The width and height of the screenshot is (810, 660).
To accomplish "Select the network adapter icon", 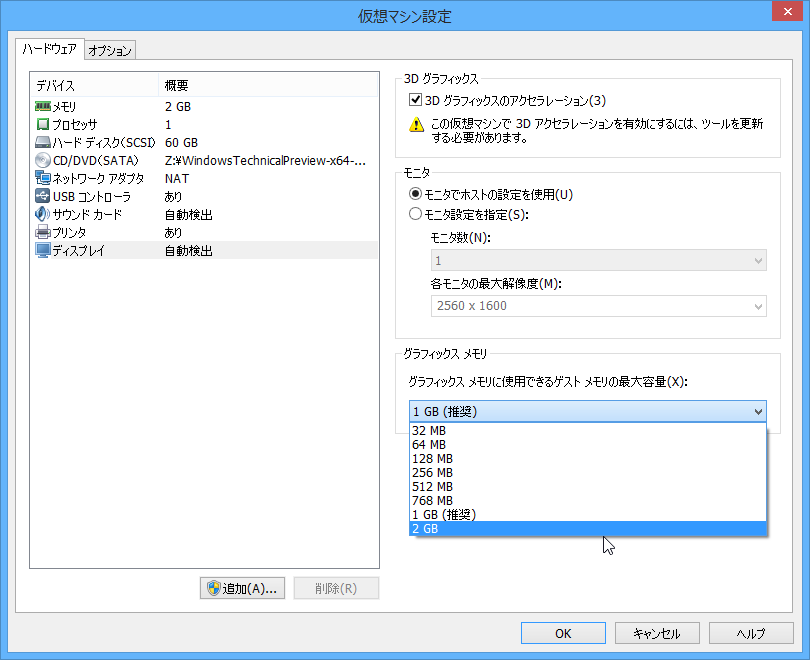I will [43, 178].
